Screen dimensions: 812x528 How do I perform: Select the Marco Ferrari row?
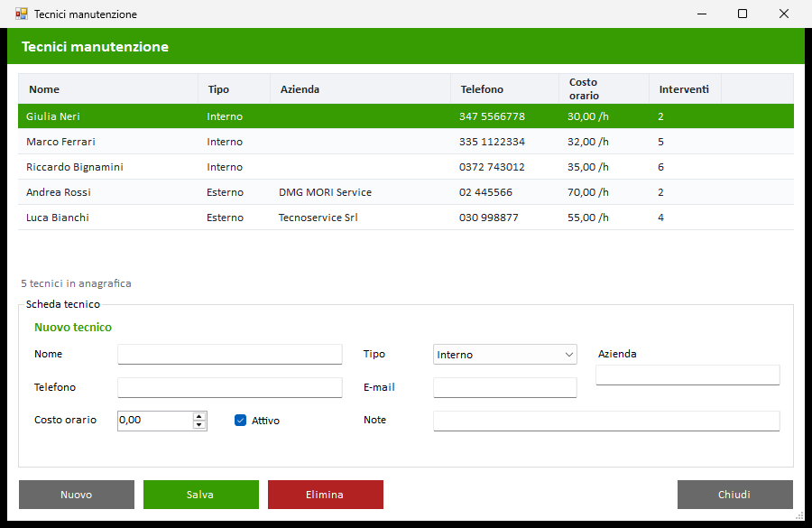coord(405,142)
